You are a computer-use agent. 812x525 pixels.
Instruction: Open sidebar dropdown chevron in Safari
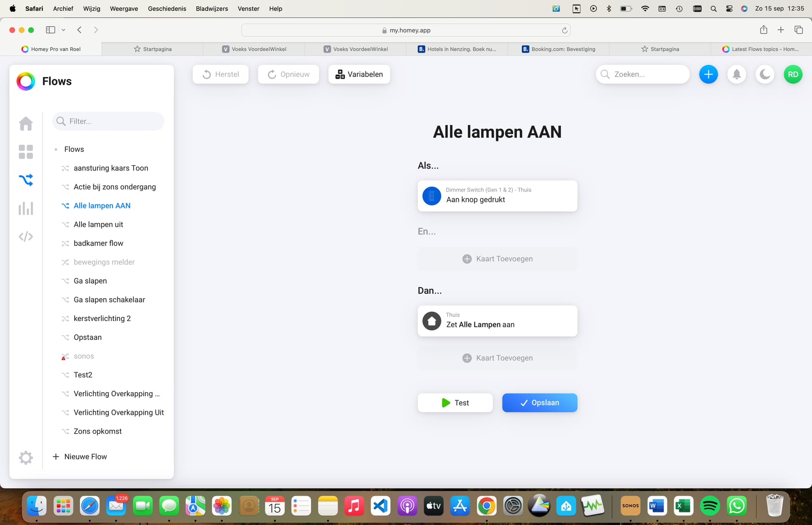(x=63, y=30)
